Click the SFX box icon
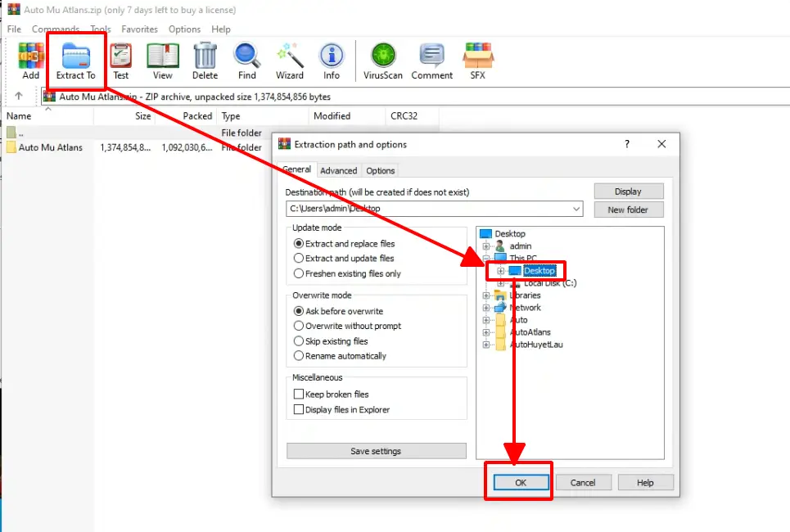790x532 pixels. [x=478, y=56]
